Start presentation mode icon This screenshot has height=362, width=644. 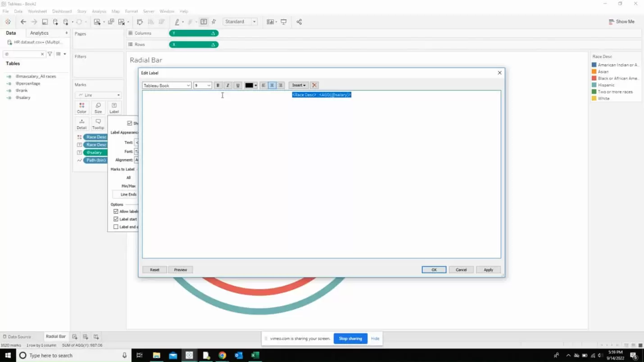point(284,22)
